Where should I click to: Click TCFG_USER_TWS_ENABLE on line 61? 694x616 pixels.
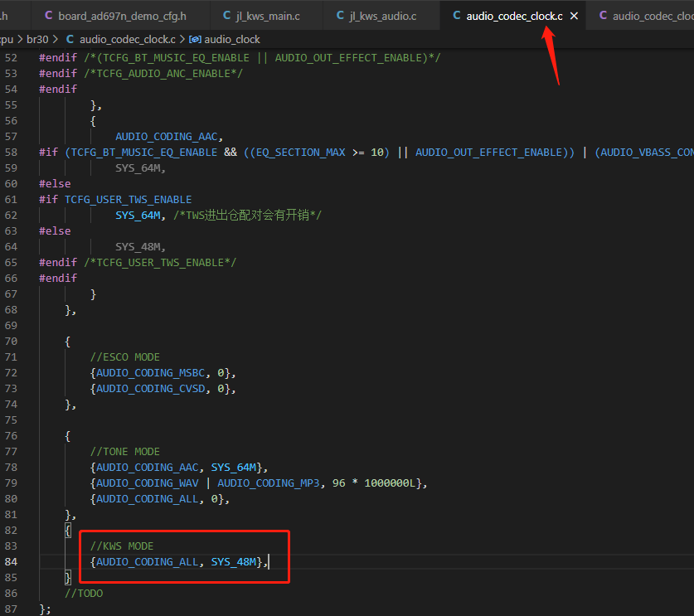pos(128,200)
